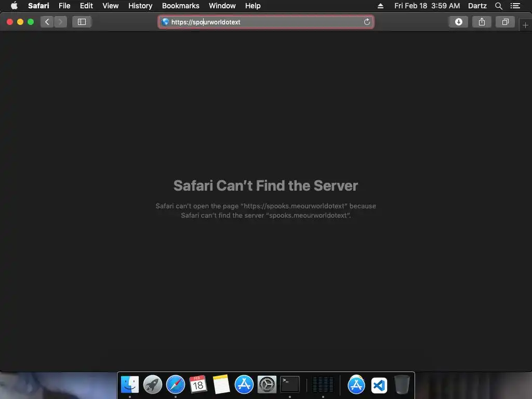Open Finder from the Dock
This screenshot has width=532, height=399.
click(129, 384)
